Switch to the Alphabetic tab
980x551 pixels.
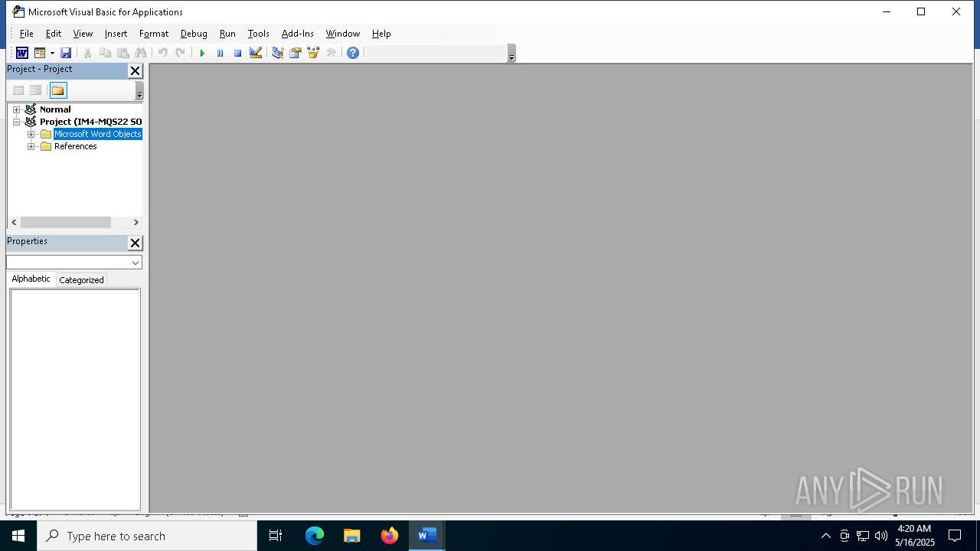pyautogui.click(x=31, y=279)
